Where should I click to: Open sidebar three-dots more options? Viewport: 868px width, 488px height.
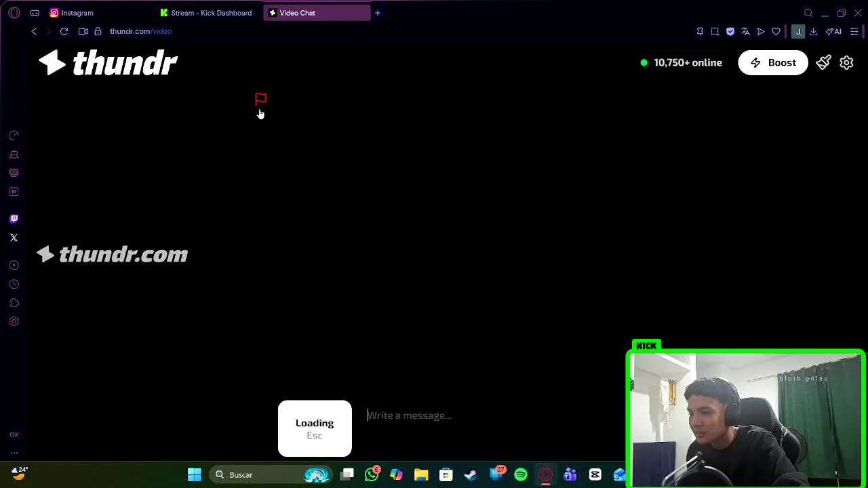pos(14,453)
